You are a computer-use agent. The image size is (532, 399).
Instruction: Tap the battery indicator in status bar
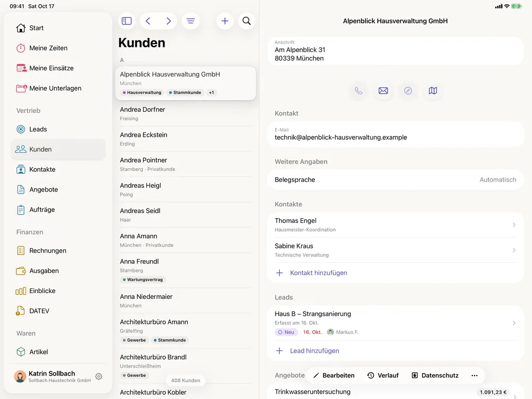pos(517,6)
